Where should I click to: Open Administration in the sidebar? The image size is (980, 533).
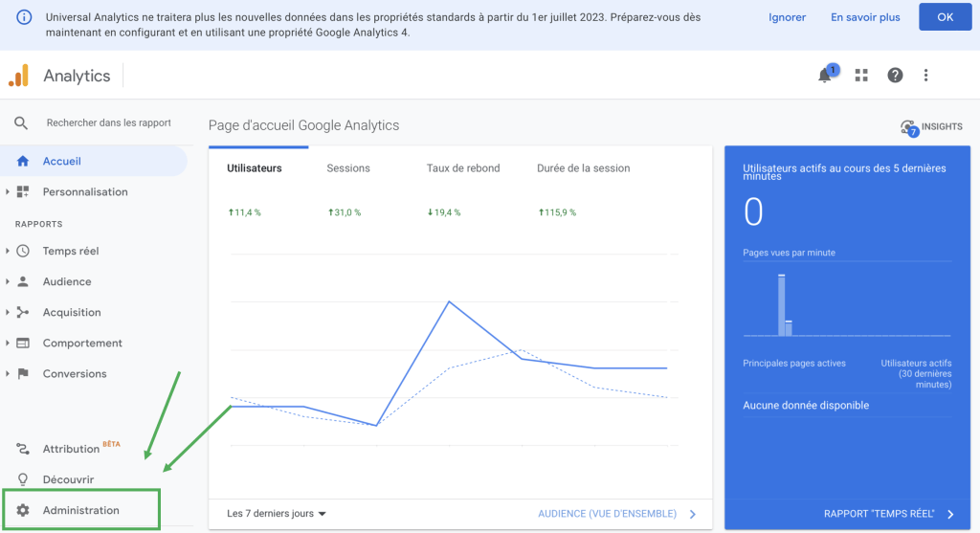click(x=81, y=510)
